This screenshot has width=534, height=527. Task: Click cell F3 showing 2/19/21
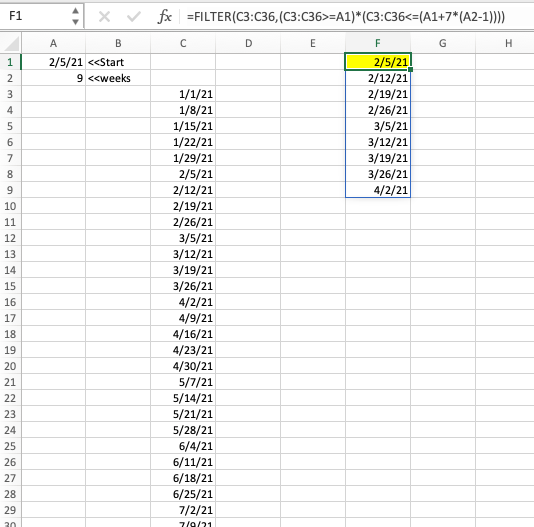pyautogui.click(x=378, y=94)
